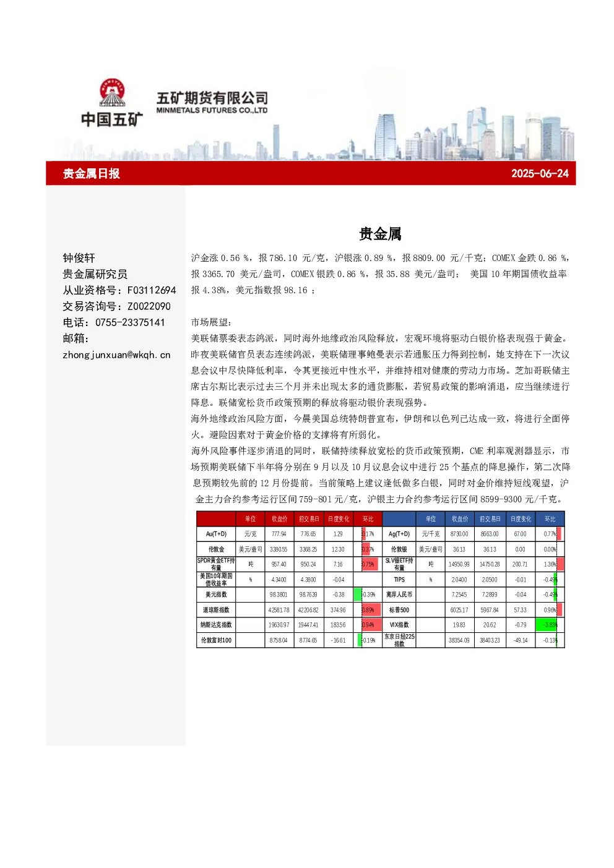Click the VIX指数 green -3.83% change bar
Image resolution: width=614 pixels, height=868 pixels.
click(x=547, y=625)
